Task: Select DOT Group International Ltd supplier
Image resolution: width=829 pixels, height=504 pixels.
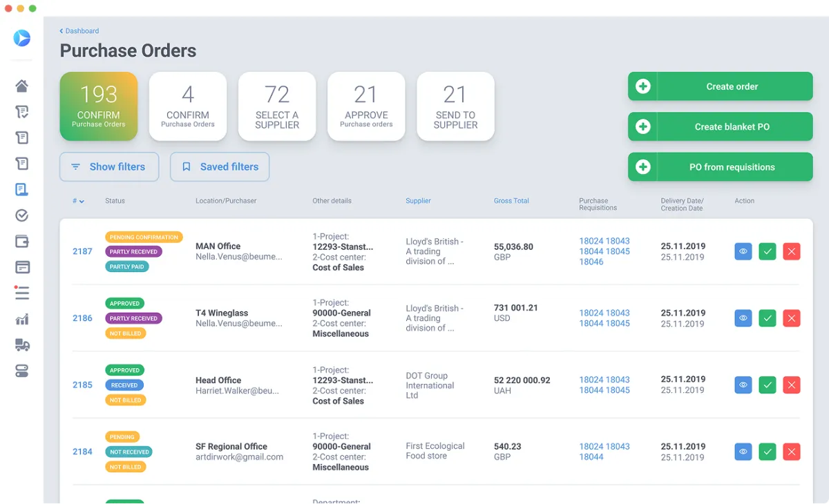Action: coord(430,385)
